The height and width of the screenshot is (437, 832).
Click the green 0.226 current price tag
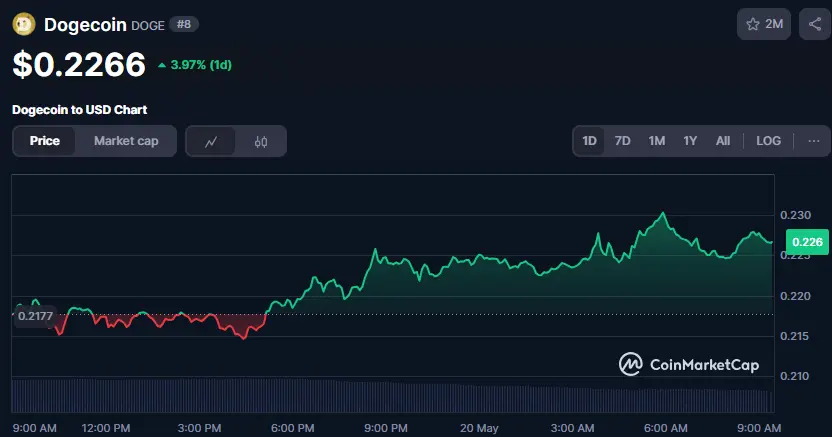coord(807,242)
